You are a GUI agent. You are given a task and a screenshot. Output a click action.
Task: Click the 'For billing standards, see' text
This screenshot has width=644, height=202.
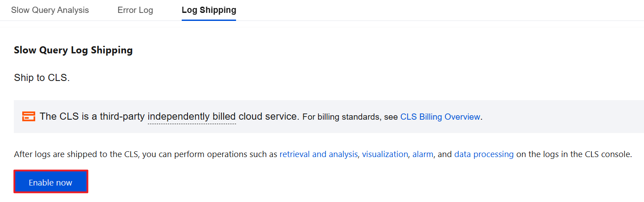(350, 117)
